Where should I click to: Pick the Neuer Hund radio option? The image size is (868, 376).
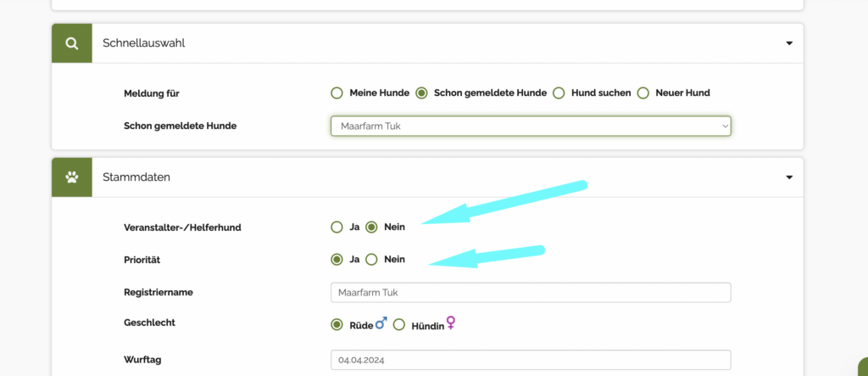tap(643, 93)
